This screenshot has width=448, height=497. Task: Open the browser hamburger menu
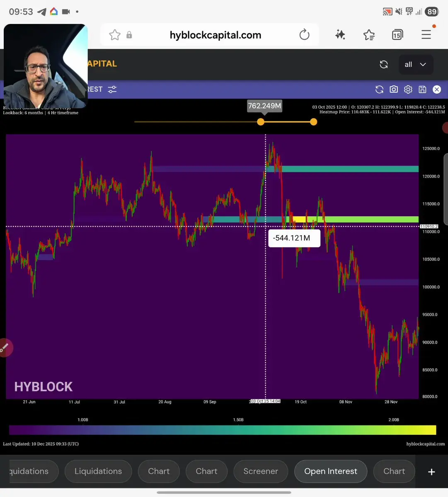426,35
